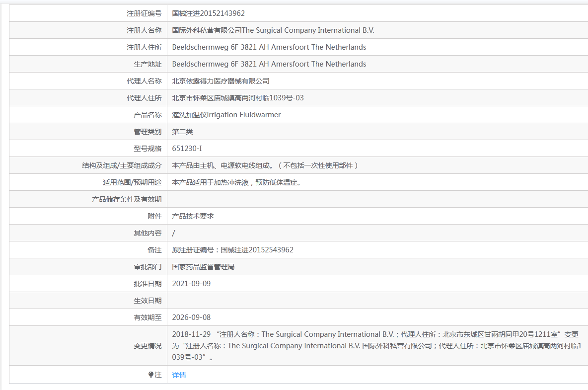
Task: Click the 审批部门 label
Action: click(148, 267)
